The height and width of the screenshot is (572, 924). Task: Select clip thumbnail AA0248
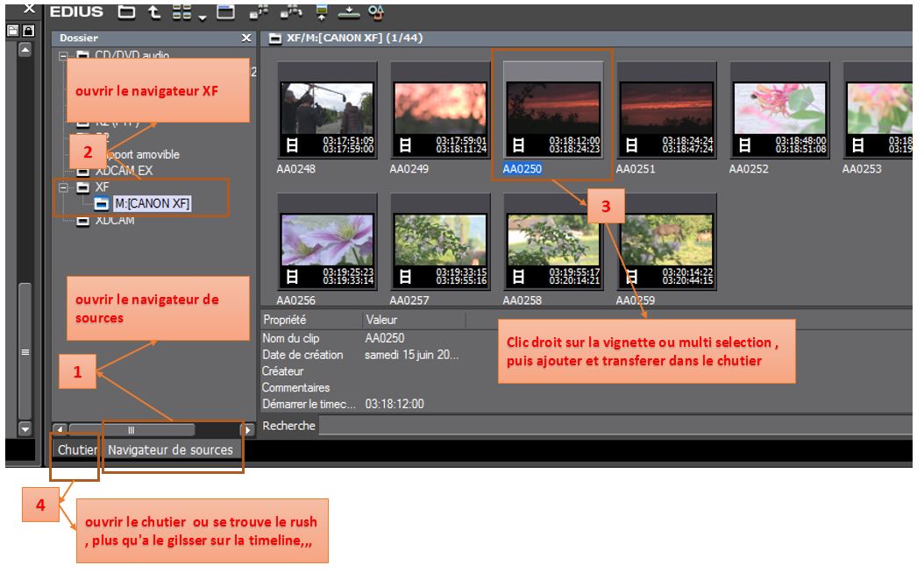(x=327, y=110)
